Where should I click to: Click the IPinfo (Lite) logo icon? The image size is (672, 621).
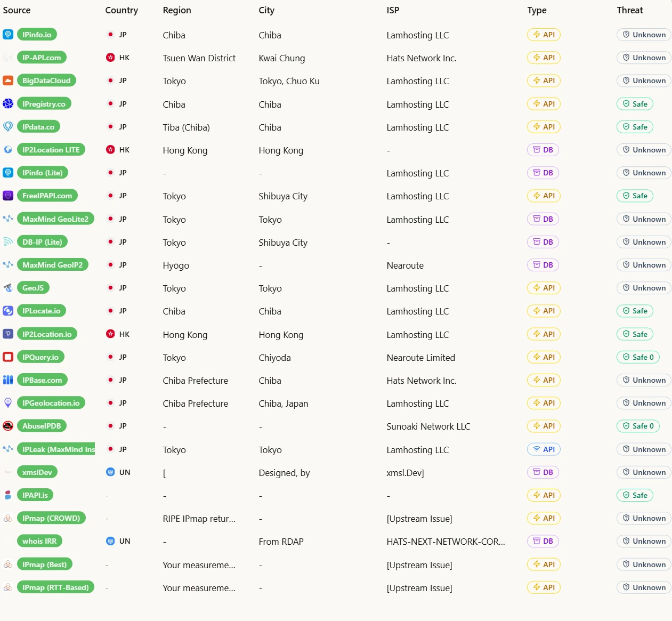(x=8, y=173)
